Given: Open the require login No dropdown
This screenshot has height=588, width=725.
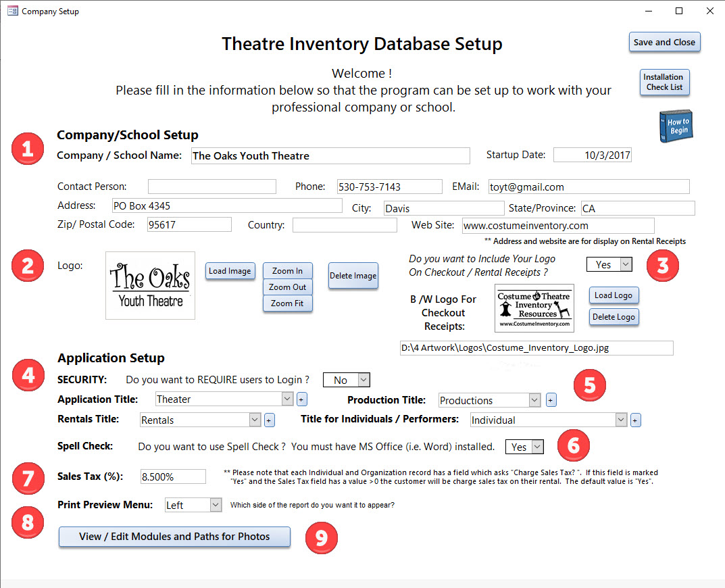Looking at the screenshot, I should pos(364,380).
